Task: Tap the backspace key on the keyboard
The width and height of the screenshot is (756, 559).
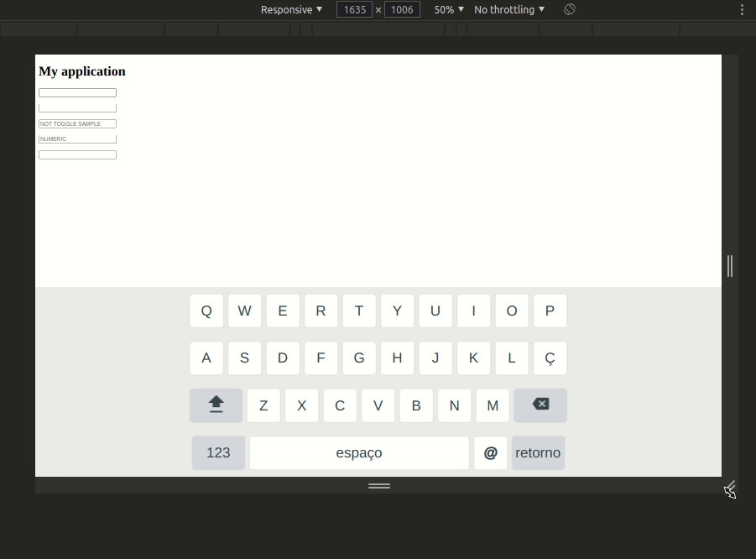Action: coord(540,405)
